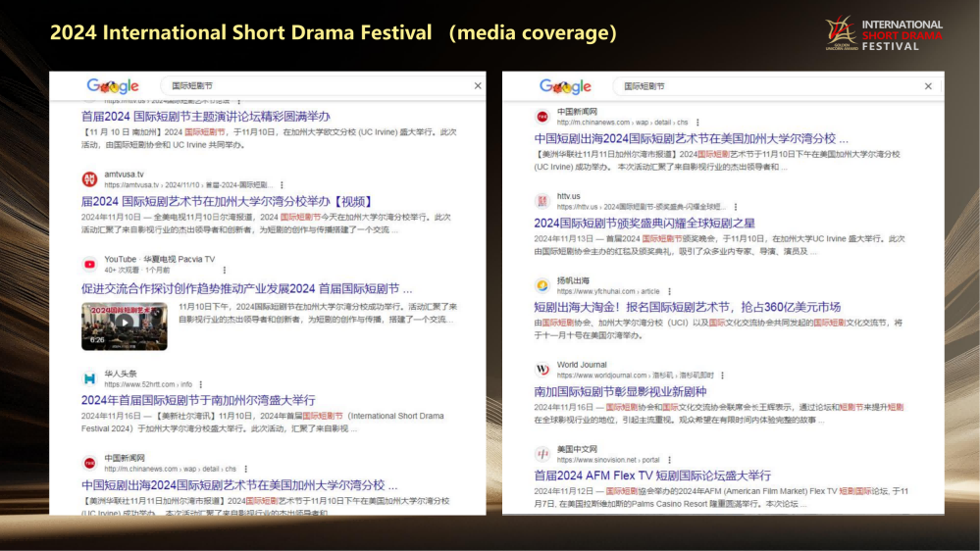This screenshot has width=980, height=551.
Task: Click the httv.us site favicon
Action: (x=542, y=201)
